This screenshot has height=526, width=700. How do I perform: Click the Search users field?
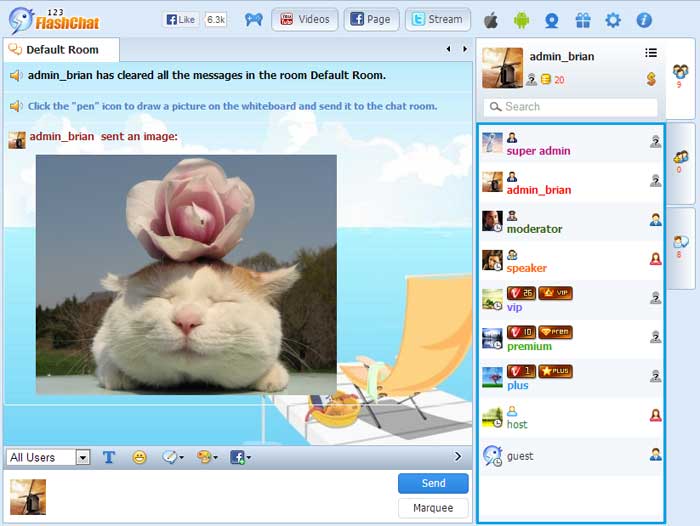click(x=570, y=107)
